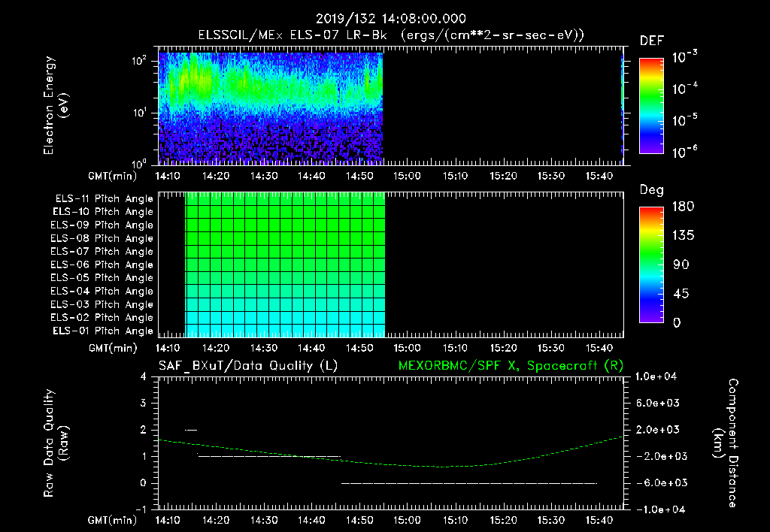
Task: Click the plot timestamp title 2019/132 14:08:00.000
Action: click(390, 19)
